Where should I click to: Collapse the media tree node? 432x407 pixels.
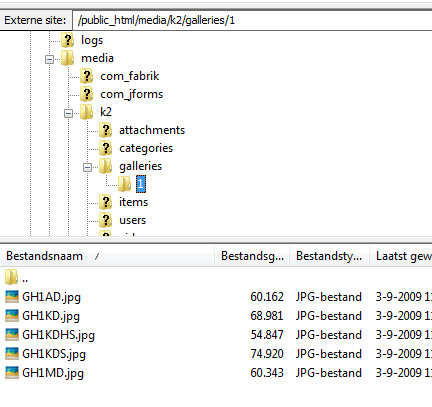click(49, 59)
